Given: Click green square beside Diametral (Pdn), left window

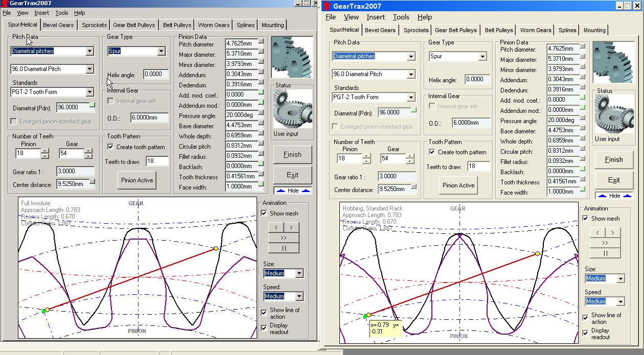Looking at the screenshot, I should point(93,105).
